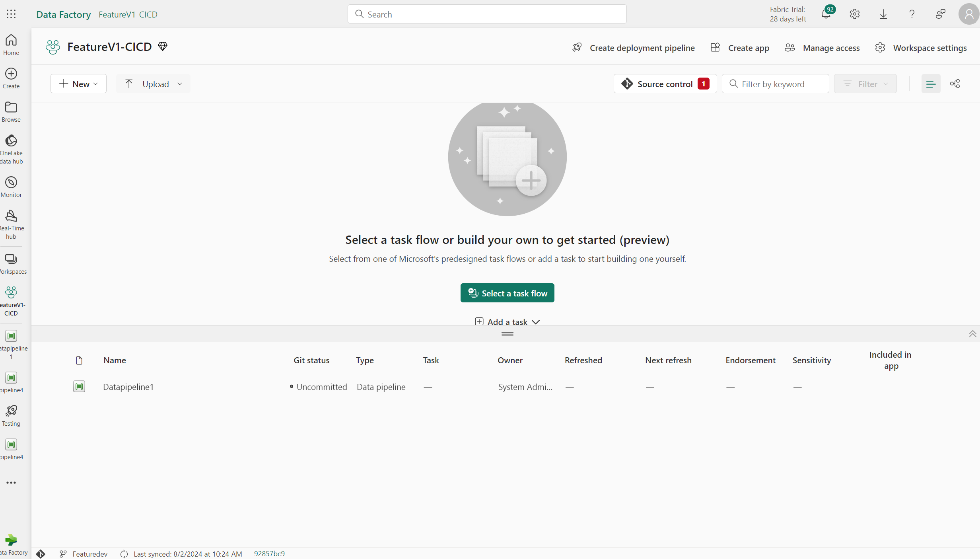Select list view icon
Image resolution: width=980 pixels, height=559 pixels.
931,84
